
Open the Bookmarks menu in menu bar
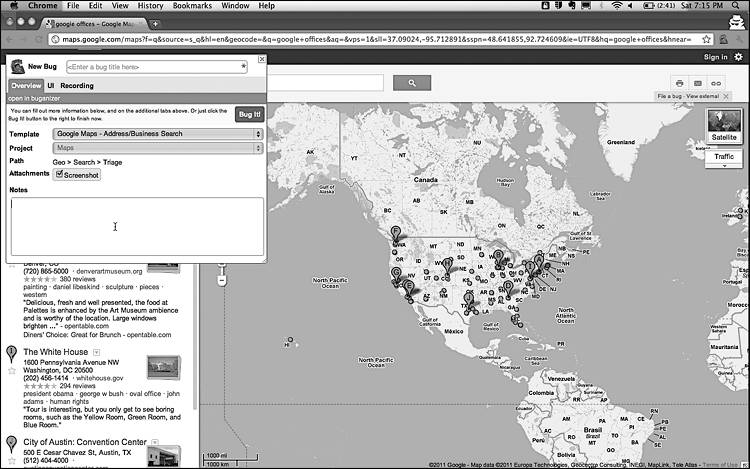coord(192,6)
